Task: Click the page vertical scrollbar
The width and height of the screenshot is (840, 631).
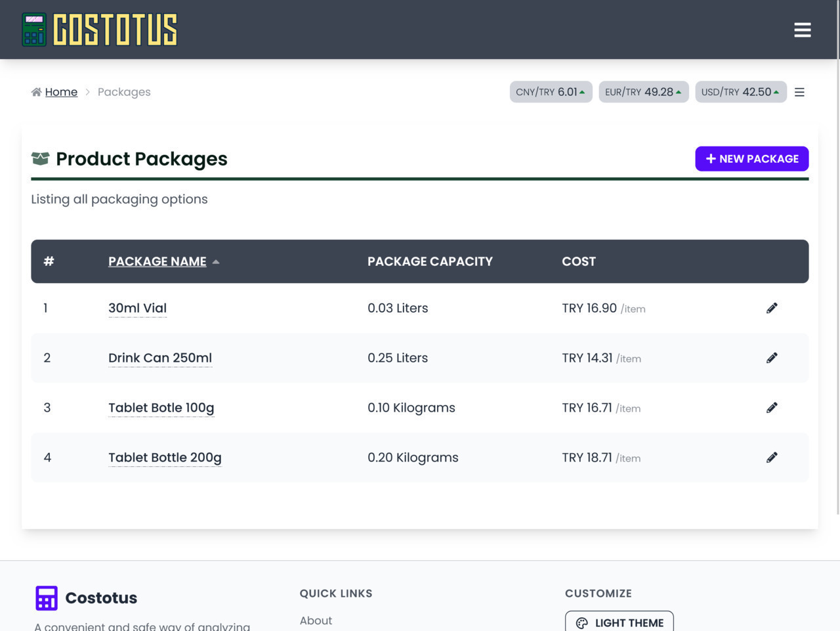Action: point(837,263)
